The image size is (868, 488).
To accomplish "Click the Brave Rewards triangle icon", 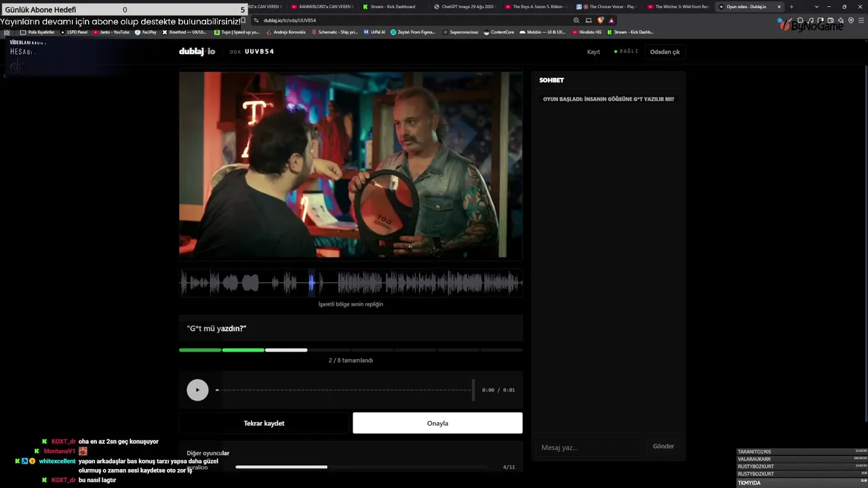I will (611, 20).
